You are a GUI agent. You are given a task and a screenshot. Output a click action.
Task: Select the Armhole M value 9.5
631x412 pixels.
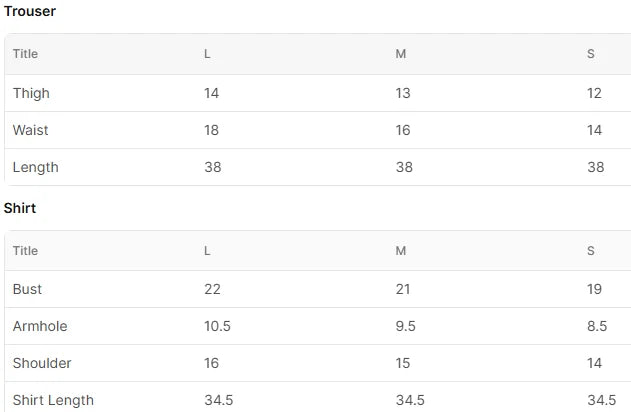405,326
